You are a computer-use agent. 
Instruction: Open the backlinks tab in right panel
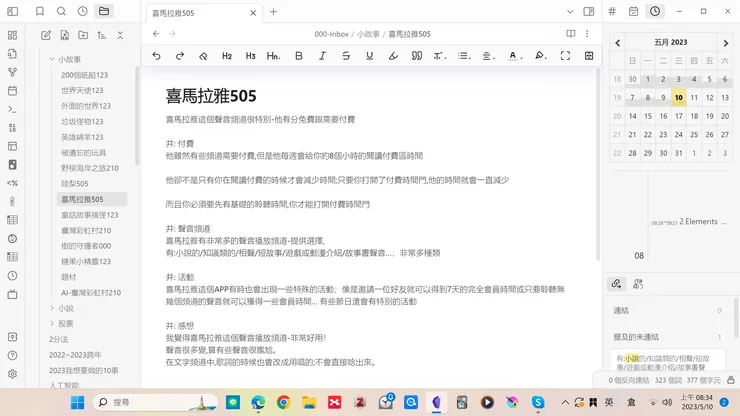tap(616, 284)
